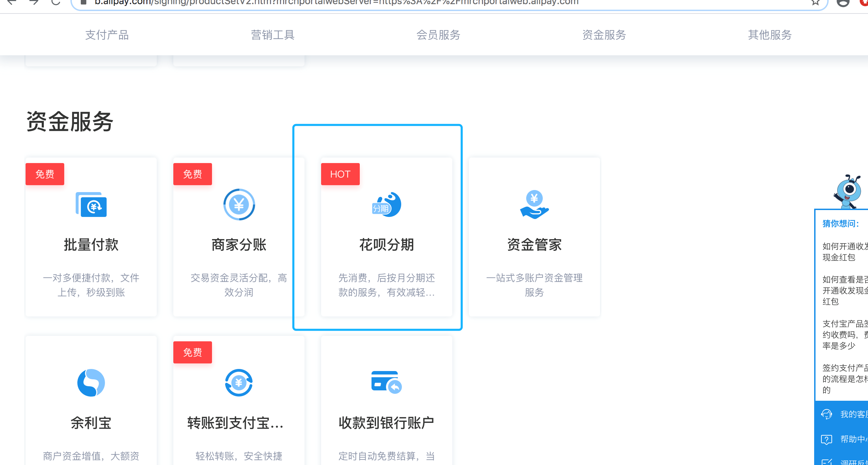868x465 pixels.
Task: Click the 商家分账 yuan circle icon
Action: [239, 205]
